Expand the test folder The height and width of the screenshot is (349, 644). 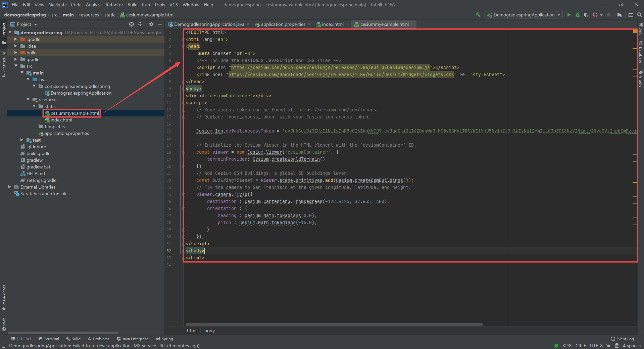click(x=22, y=140)
